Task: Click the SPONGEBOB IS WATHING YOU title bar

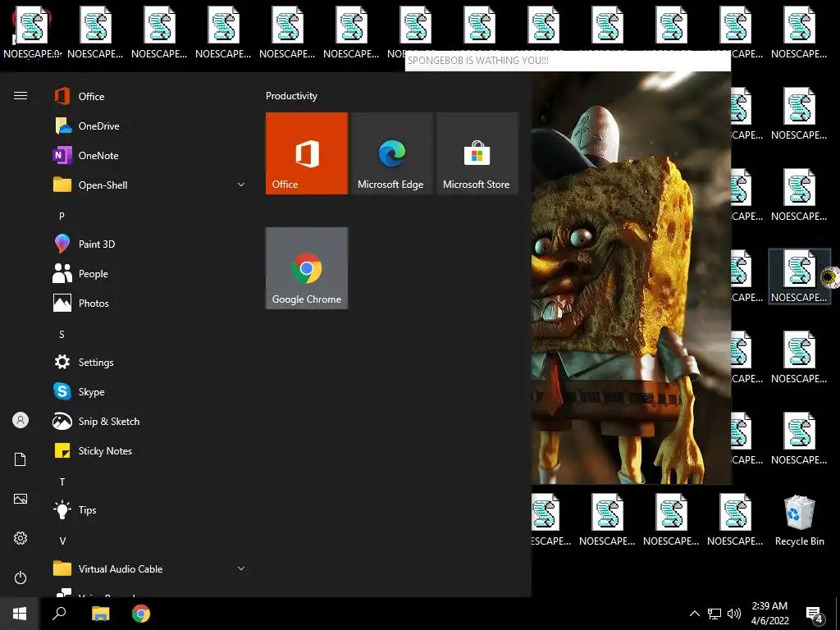Action: click(568, 61)
